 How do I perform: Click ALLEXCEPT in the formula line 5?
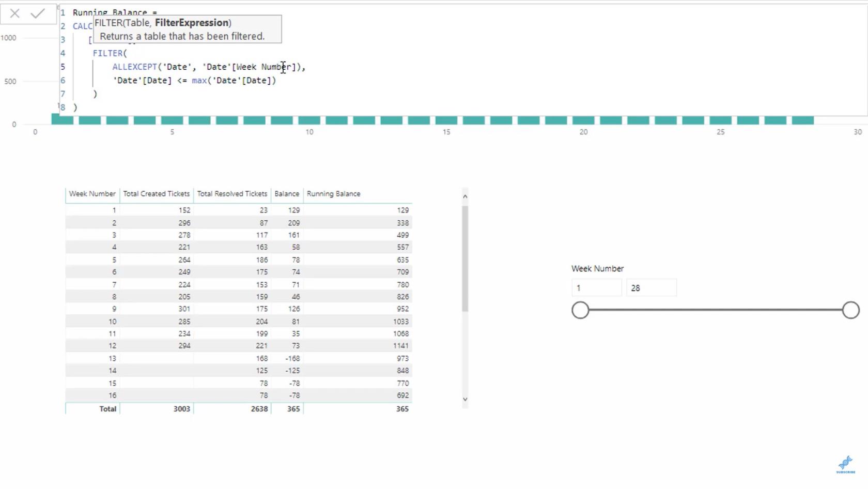(134, 67)
